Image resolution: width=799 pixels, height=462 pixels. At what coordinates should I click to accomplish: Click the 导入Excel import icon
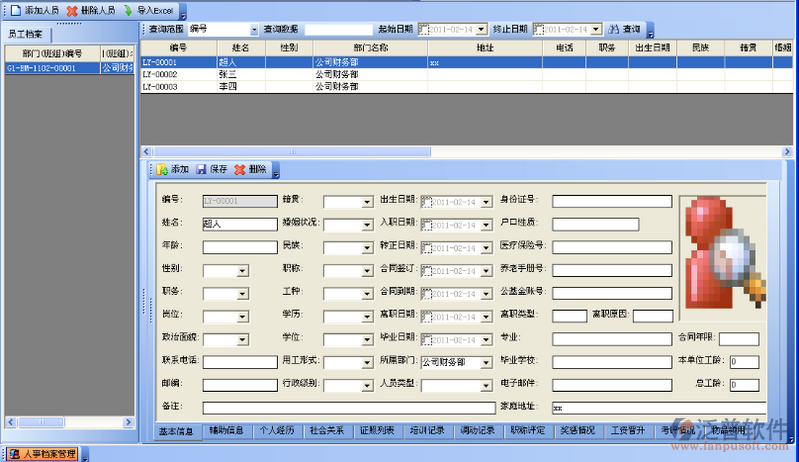pos(127,9)
